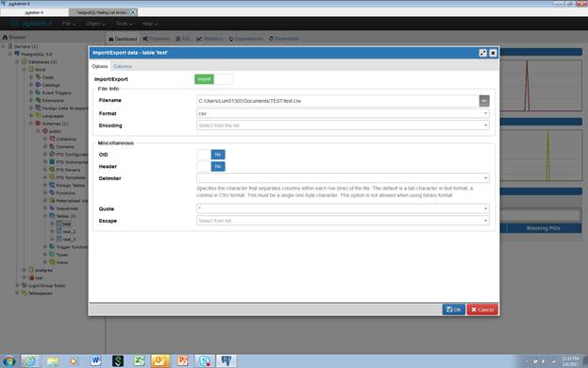Toggle the Import/Export switch
Viewport: 588px width, 368px height.
214,79
